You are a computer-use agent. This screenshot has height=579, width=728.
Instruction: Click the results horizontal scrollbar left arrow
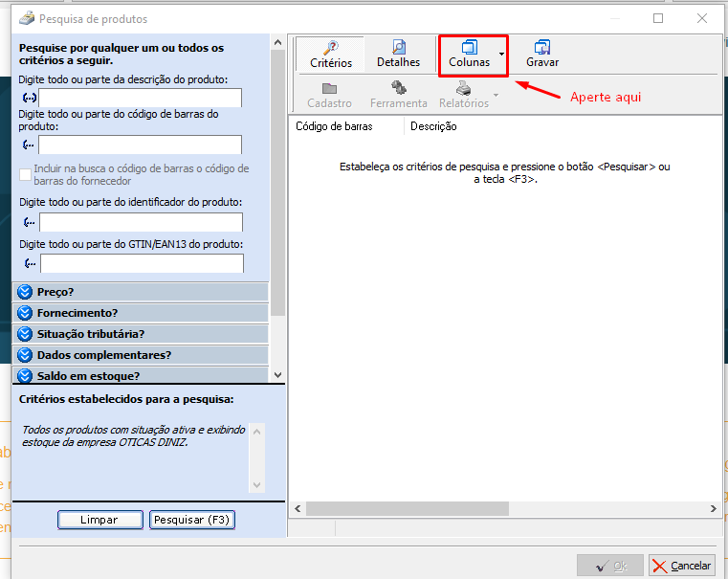click(x=298, y=509)
